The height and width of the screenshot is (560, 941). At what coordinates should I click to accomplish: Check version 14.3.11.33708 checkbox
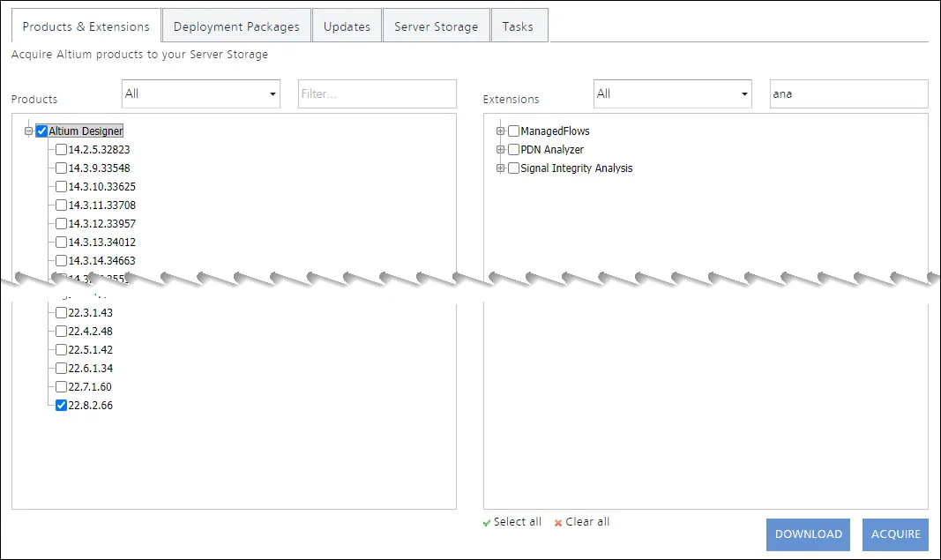61,205
